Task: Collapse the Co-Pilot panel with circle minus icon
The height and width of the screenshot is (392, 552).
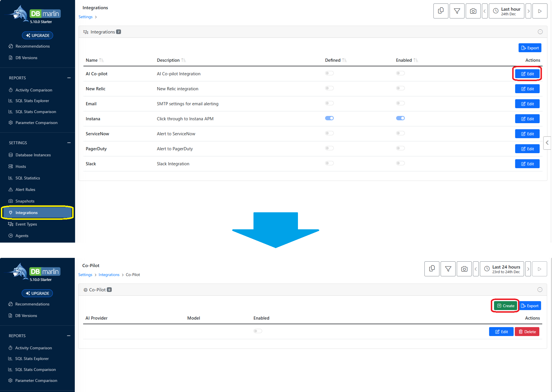Action: [540, 290]
